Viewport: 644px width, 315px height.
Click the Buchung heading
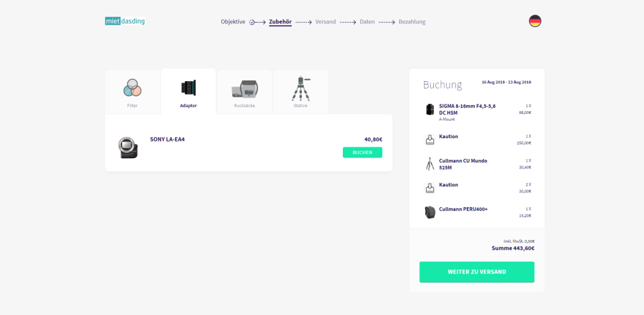442,85
